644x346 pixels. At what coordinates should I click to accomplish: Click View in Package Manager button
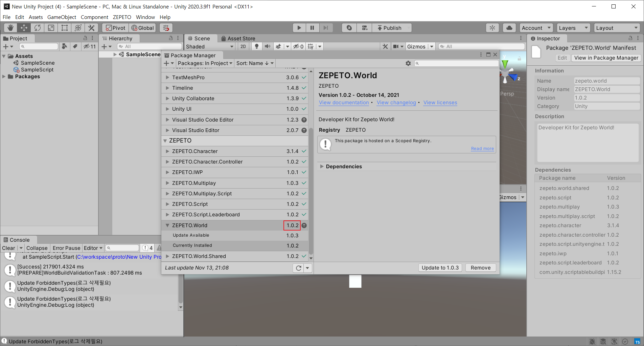606,58
